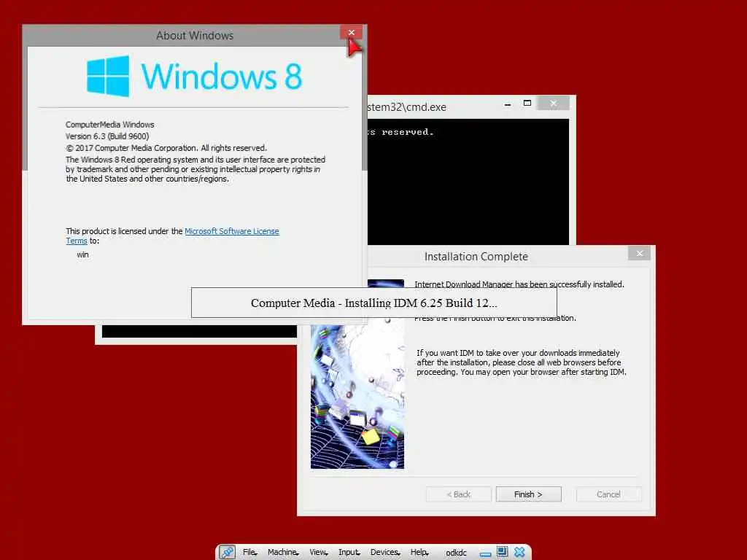Click the 'Installing IDM 6.25 Build 12' banner
This screenshot has height=560, width=747.
click(374, 303)
